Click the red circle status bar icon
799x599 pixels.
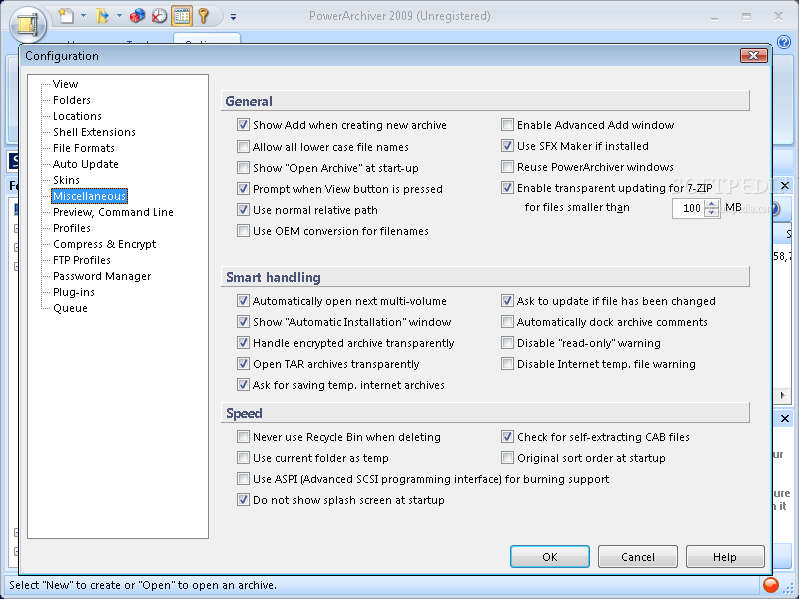(x=771, y=585)
